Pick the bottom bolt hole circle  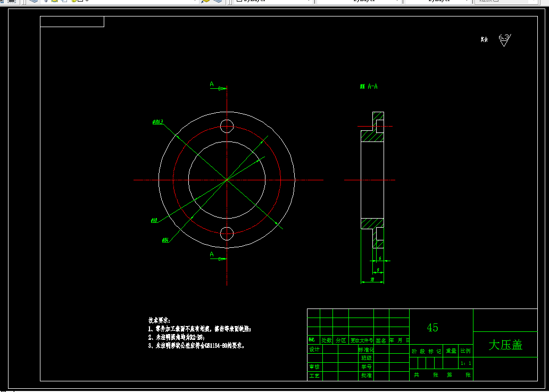click(x=227, y=233)
